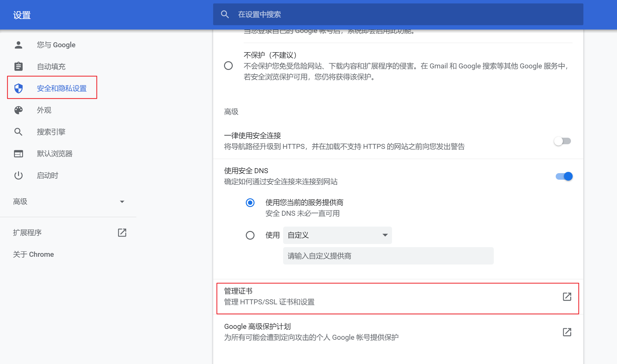Select 使用您当前的服务提供商 option
The image size is (617, 364).
(250, 203)
